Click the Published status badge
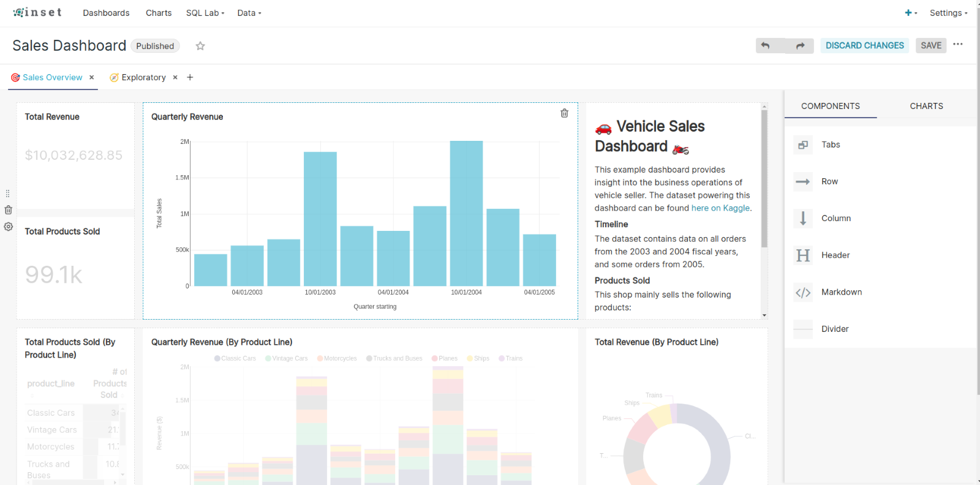 pyautogui.click(x=155, y=46)
